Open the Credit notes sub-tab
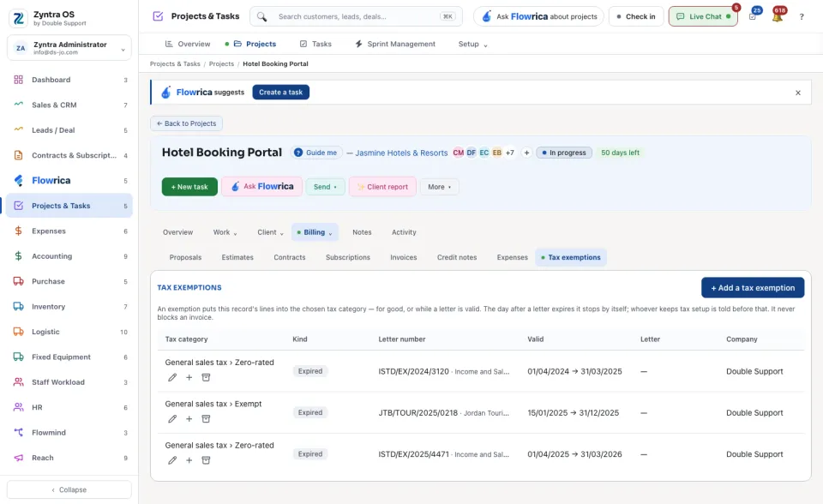 (457, 257)
